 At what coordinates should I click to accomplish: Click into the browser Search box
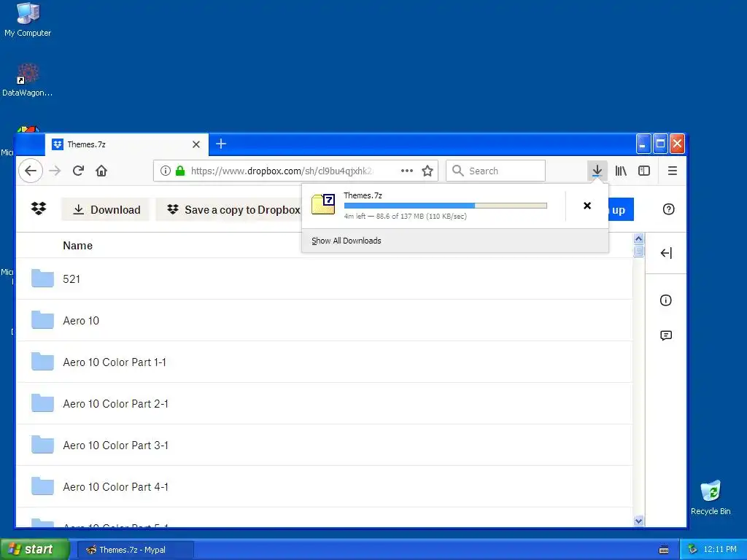[x=495, y=171]
